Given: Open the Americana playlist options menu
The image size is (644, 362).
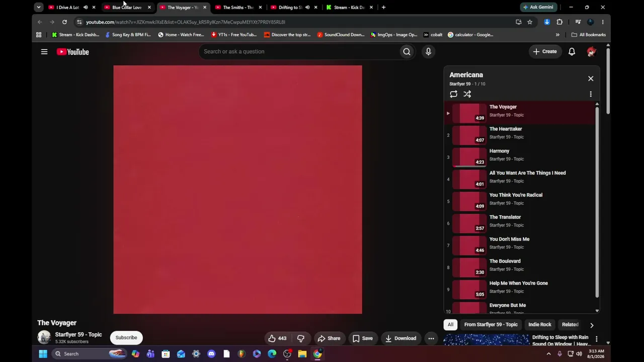Looking at the screenshot, I should (x=591, y=94).
